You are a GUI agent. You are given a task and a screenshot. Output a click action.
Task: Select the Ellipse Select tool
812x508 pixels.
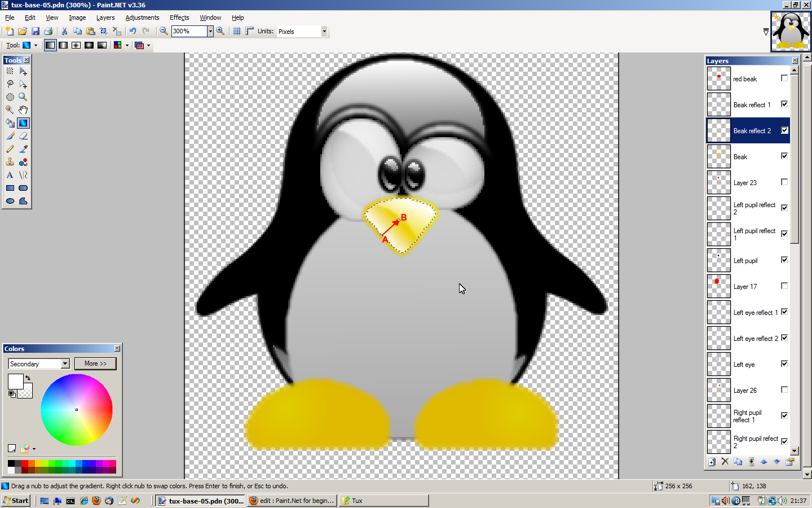[x=10, y=97]
